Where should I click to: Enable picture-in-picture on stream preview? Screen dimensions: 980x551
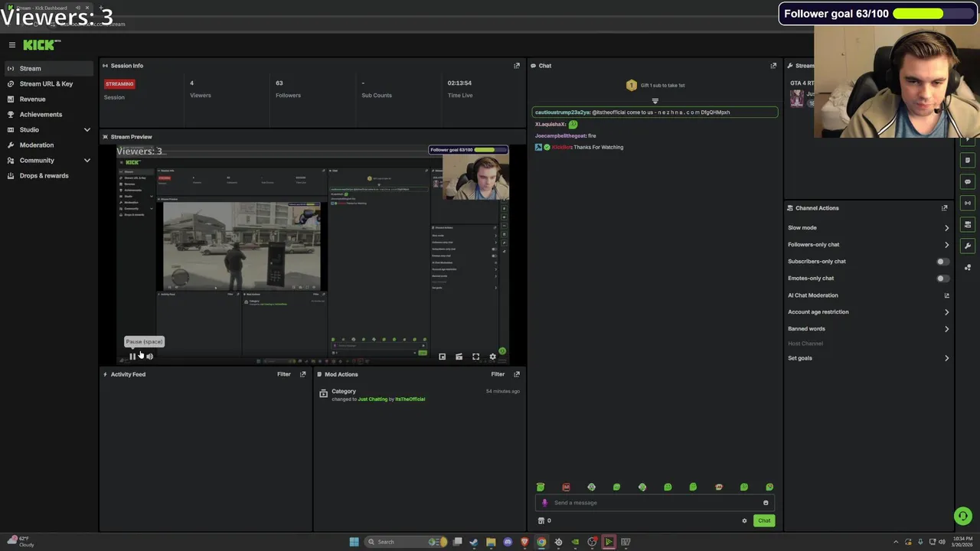[442, 357]
